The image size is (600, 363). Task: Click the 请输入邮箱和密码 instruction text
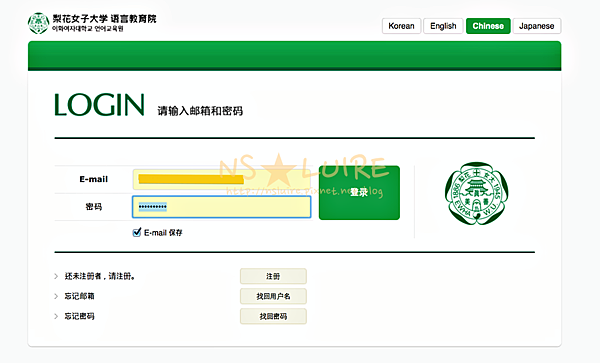pos(200,111)
